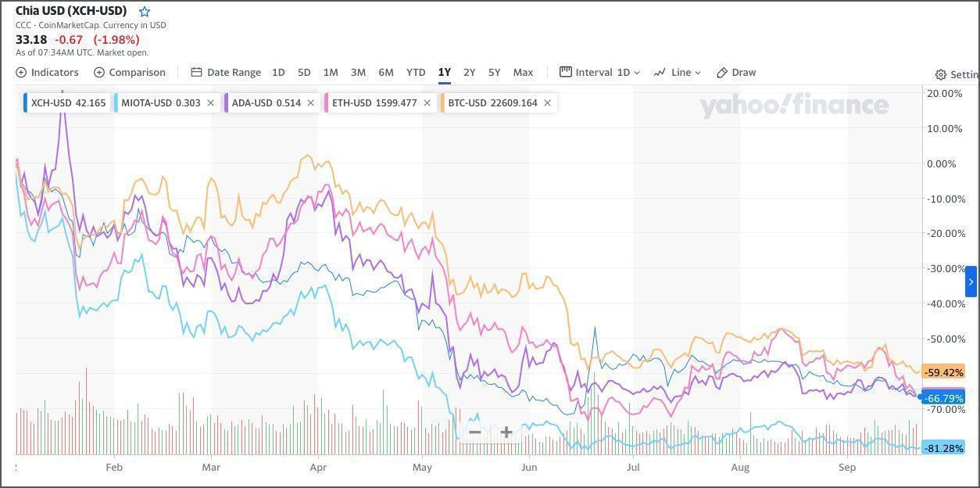Viewport: 980px width, 488px height.
Task: Select the YTD date range
Action: [x=415, y=72]
